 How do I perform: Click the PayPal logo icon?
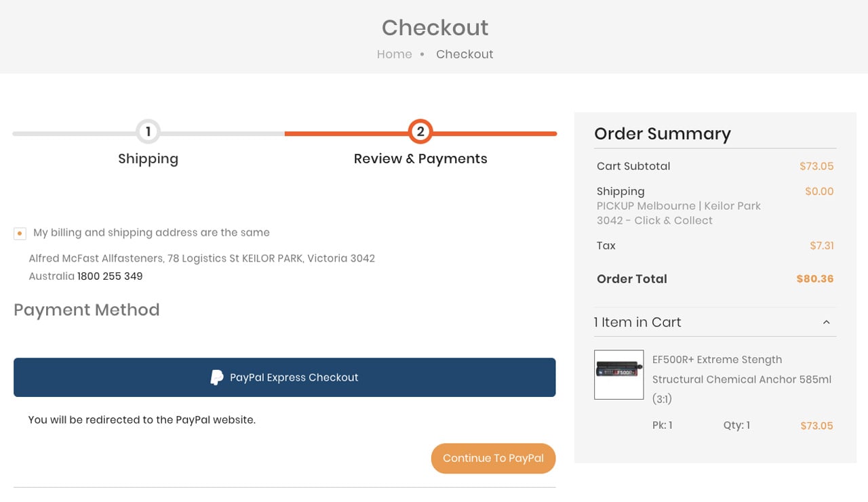(216, 377)
